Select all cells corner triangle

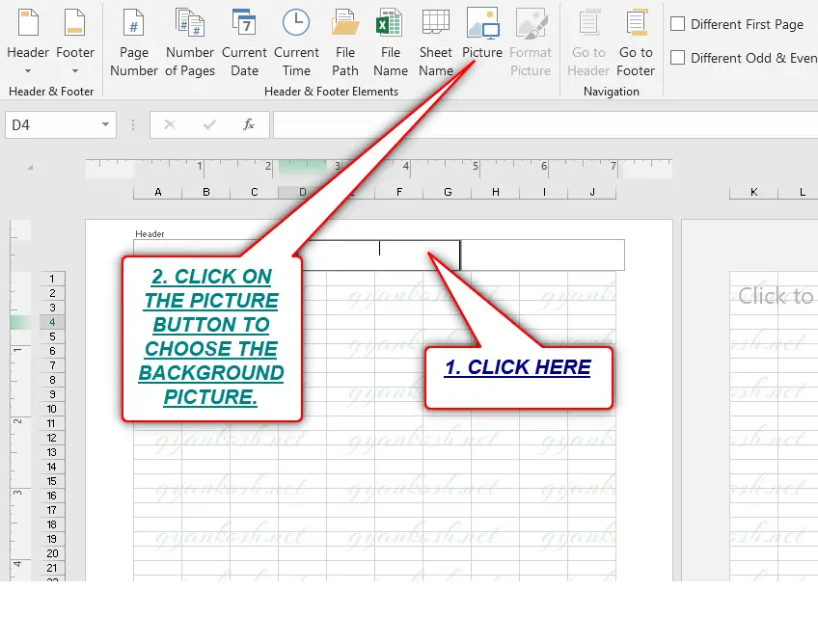click(x=30, y=167)
